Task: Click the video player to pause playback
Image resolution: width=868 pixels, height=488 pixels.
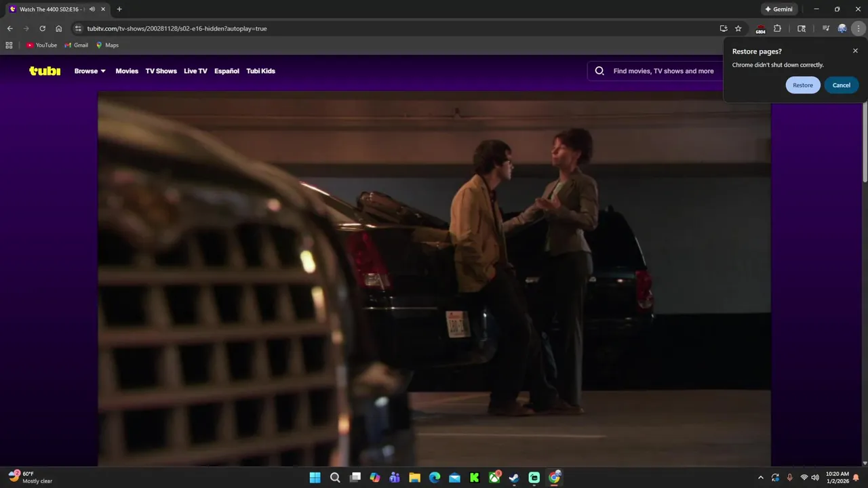Action: (x=434, y=279)
